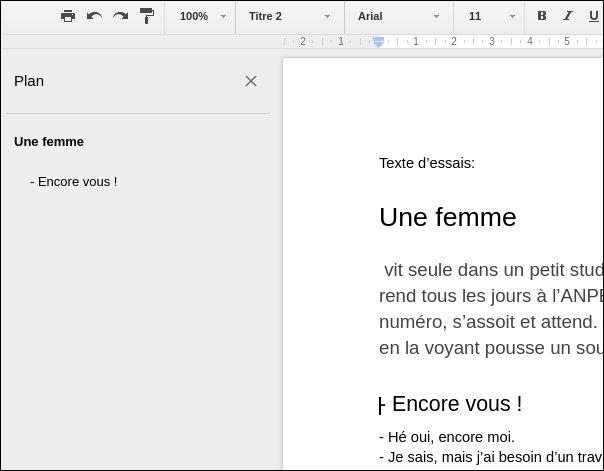Click the 'Texte d'essais:' line
Viewport: 604px width, 471px height.
[x=427, y=163]
